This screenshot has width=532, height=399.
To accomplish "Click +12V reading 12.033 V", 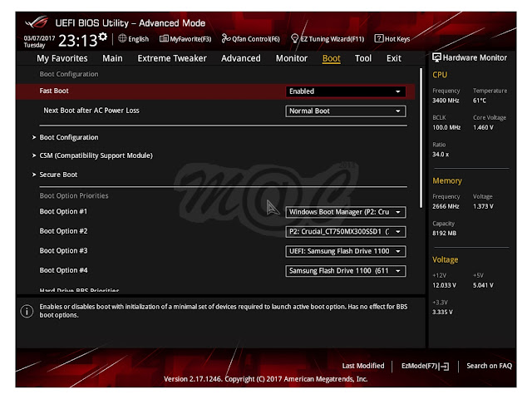I will coord(444,285).
